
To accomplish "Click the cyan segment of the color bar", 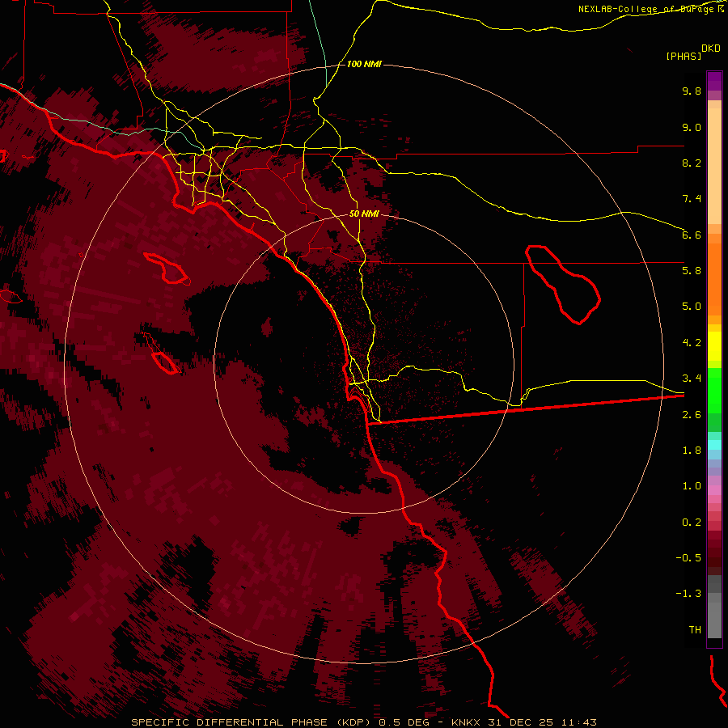I will click(714, 445).
